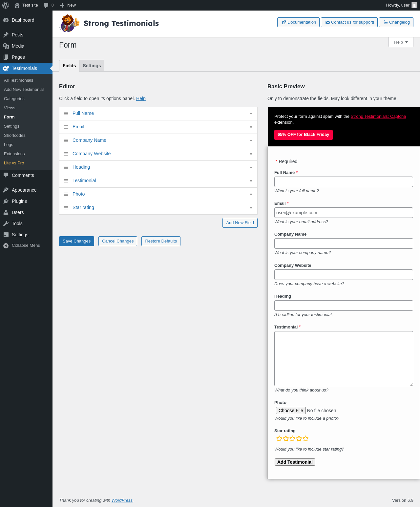Click the Media icon in sidebar
This screenshot has height=507, width=420.
[6, 46]
